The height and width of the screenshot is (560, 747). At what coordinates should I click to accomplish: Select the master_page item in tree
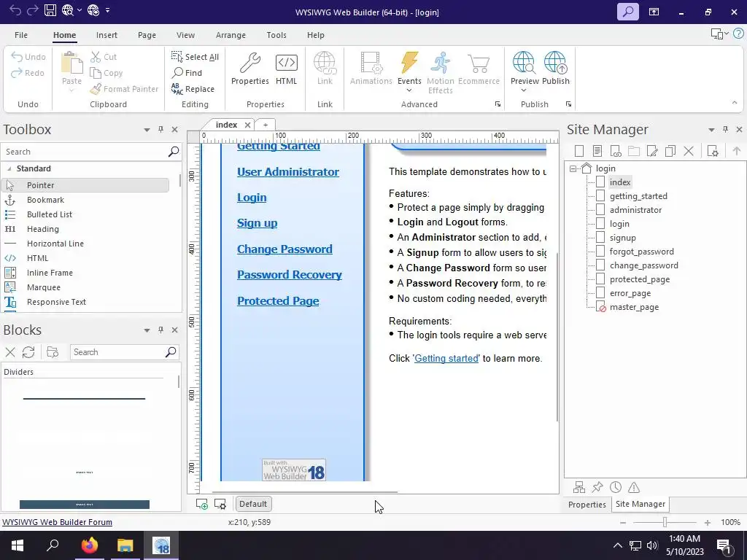click(x=634, y=307)
